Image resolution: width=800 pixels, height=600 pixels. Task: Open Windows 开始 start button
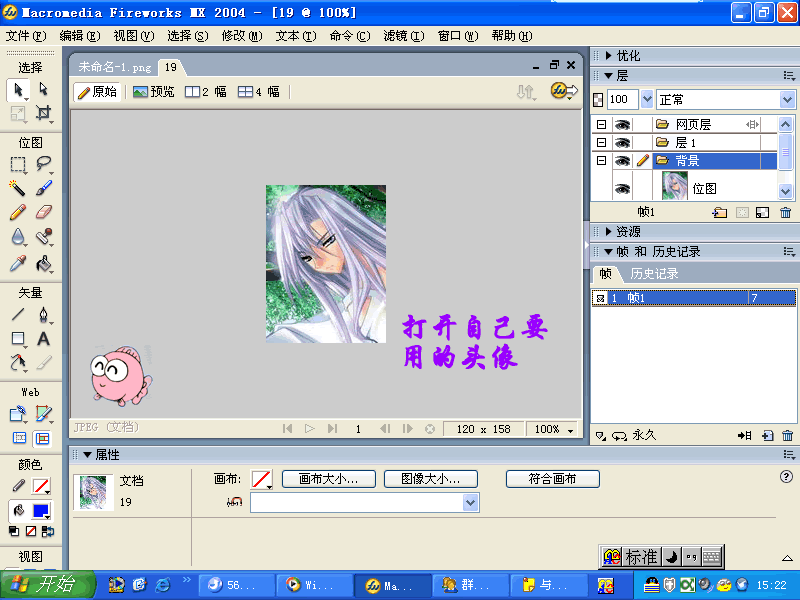pos(47,585)
